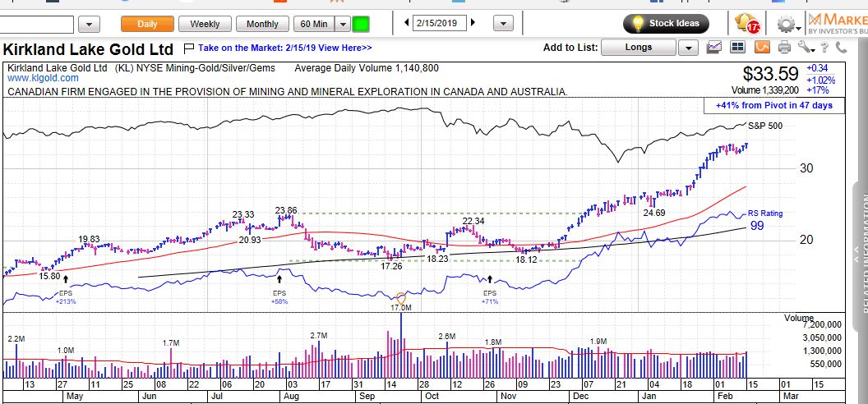Print the chart with the printer icon

(784, 48)
